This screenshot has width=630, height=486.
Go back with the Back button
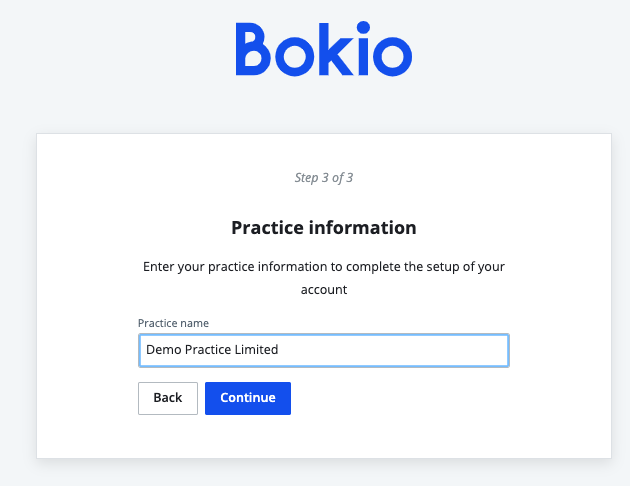[168, 398]
